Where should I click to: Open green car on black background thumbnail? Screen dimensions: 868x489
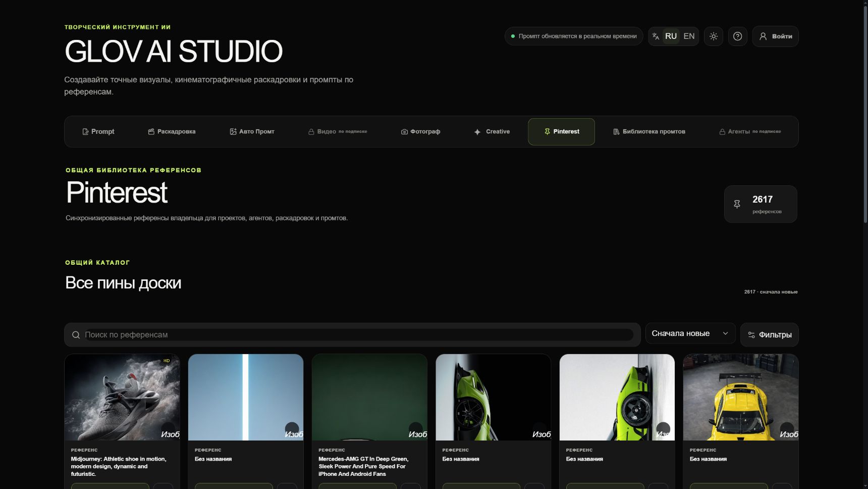pos(493,397)
